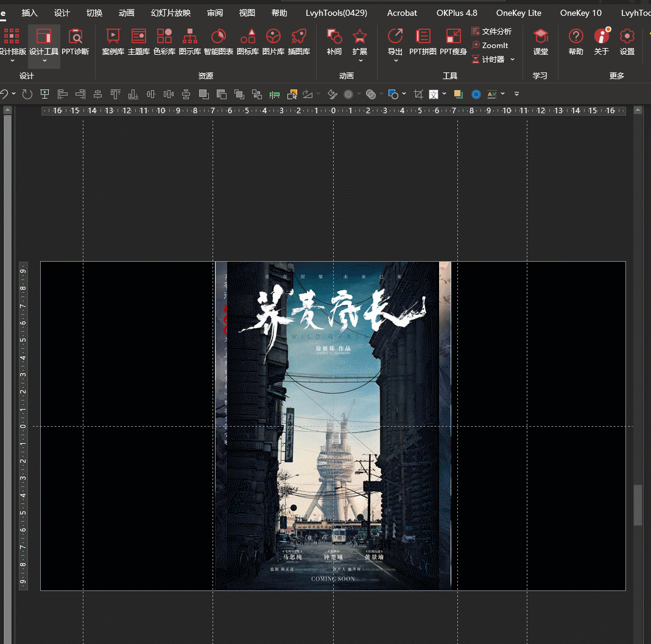Open 文件分析 file analysis
Screen dimensions: 651x644
point(491,32)
